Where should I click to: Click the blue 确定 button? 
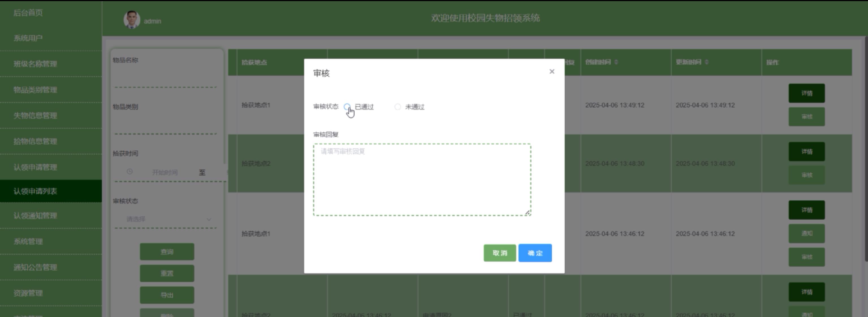pyautogui.click(x=535, y=253)
